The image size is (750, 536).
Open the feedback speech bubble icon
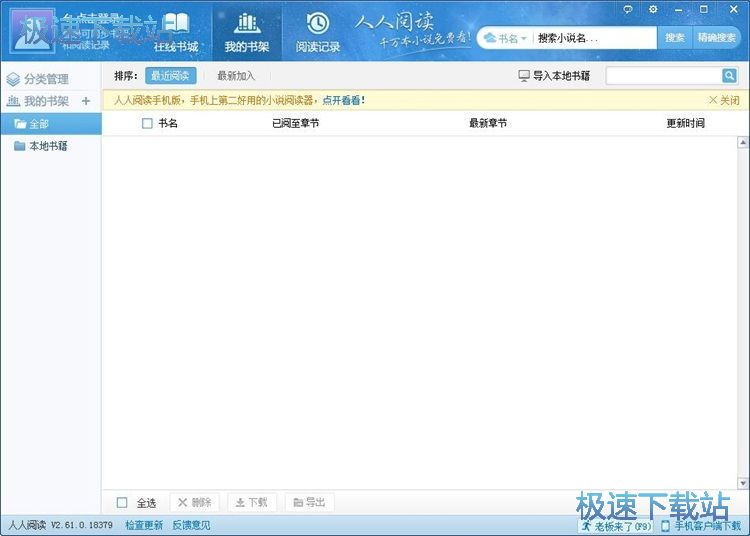pyautogui.click(x=628, y=9)
